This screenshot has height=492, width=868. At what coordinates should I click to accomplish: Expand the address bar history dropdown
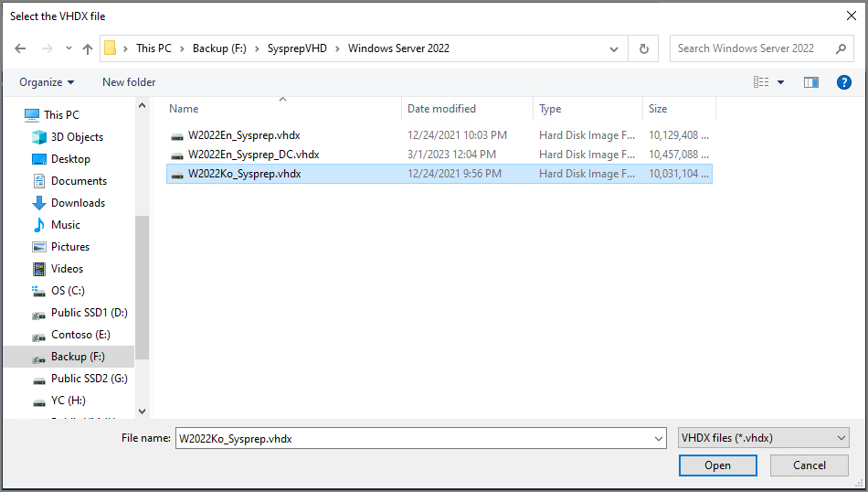613,48
